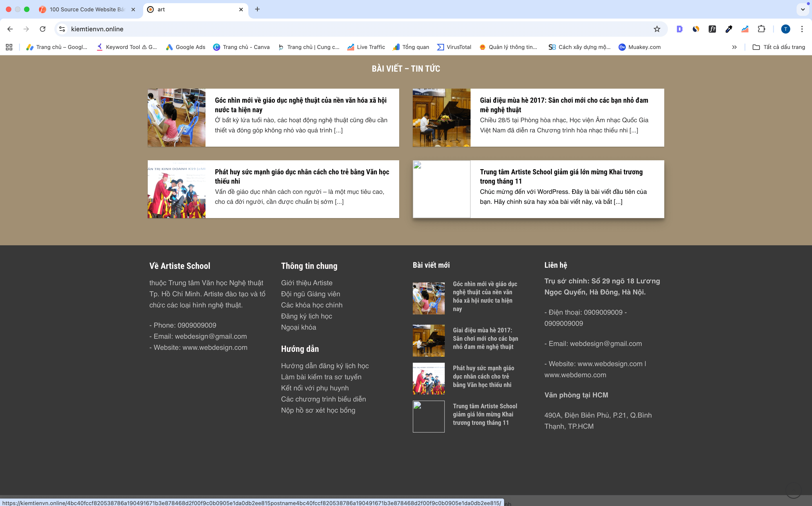Reload the current page

click(x=42, y=29)
